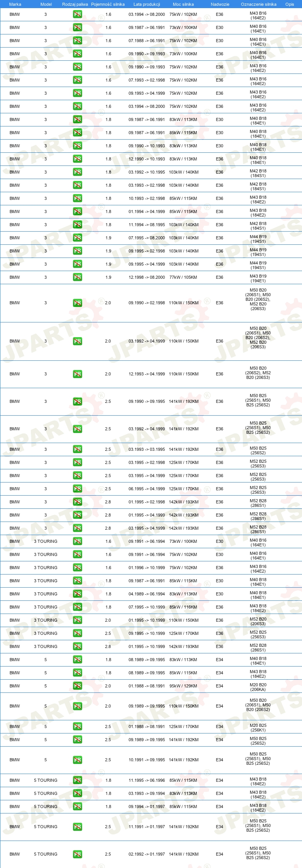Select fuel icon in the M20 B25 (256K1) row
Viewport: 302px width, 868px height.
(x=77, y=726)
